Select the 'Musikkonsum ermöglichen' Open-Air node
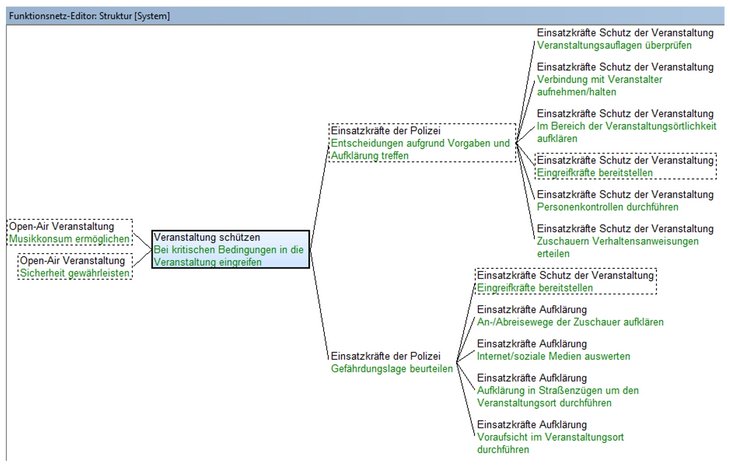730x468 pixels. point(70,233)
